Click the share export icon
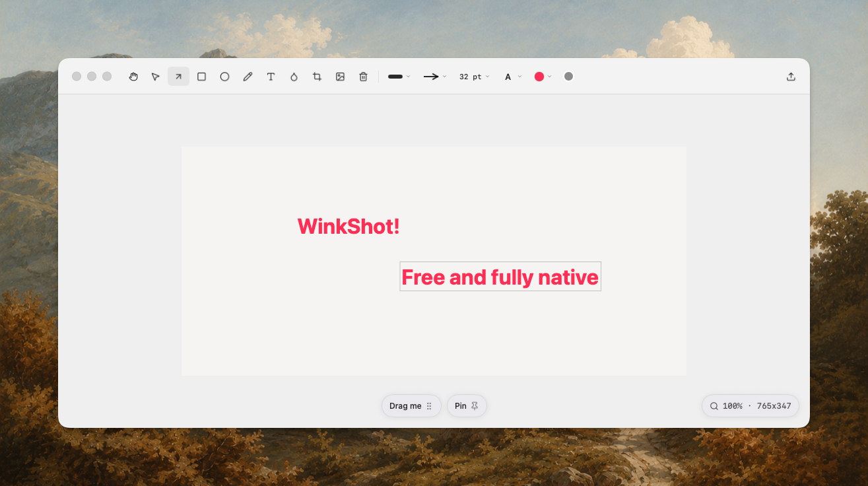The height and width of the screenshot is (486, 868). 791,77
